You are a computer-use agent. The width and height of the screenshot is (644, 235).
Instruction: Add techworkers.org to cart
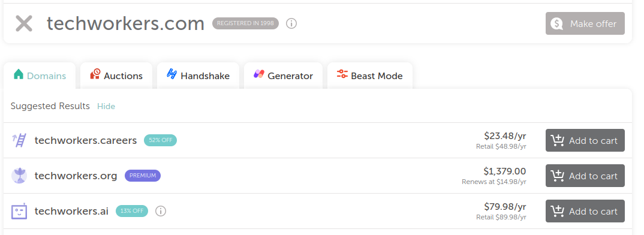point(585,176)
